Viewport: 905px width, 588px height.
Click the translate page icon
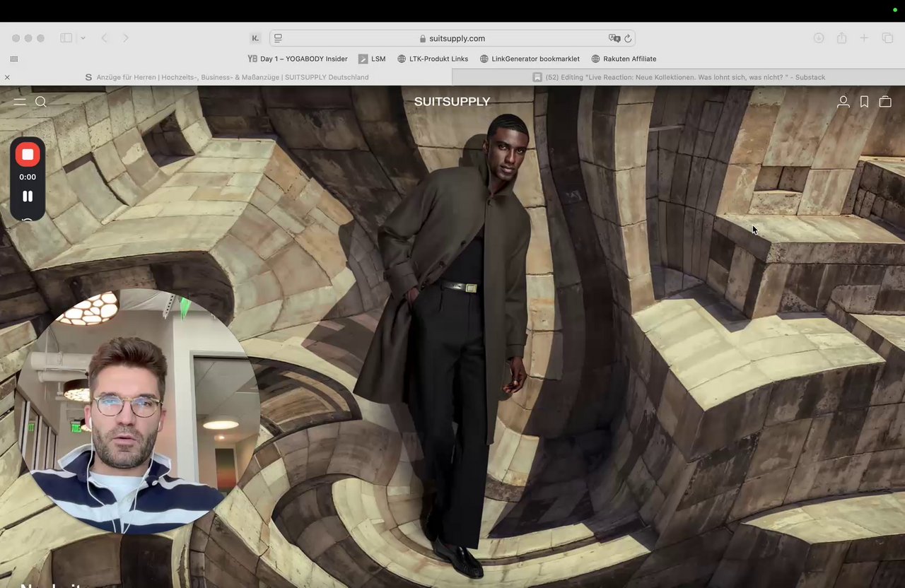[x=614, y=38]
